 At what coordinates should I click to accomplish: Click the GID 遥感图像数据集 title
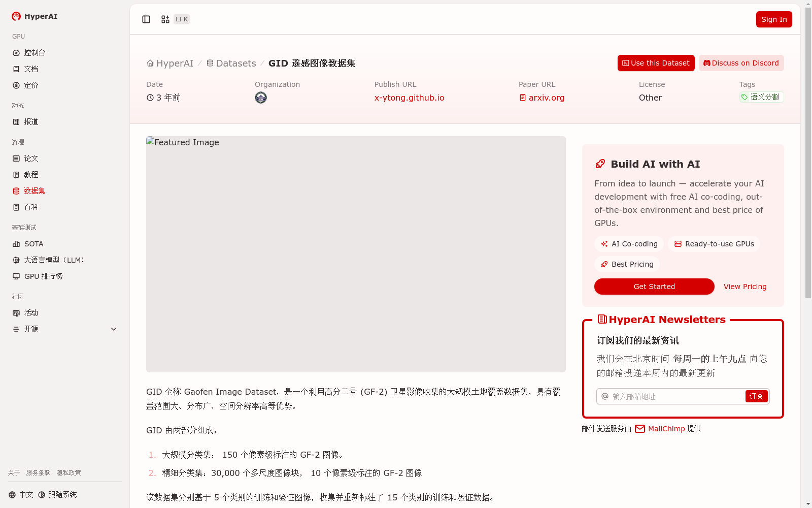312,63
